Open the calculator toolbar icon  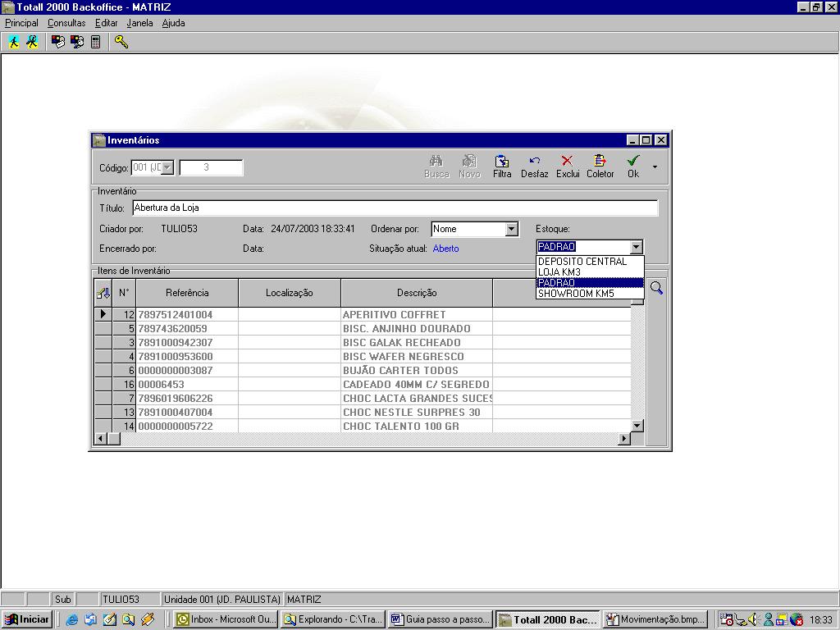[95, 42]
